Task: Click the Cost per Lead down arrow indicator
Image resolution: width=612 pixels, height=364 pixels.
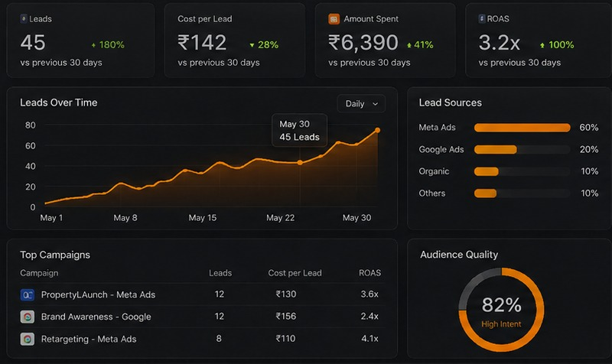Action: (x=252, y=45)
